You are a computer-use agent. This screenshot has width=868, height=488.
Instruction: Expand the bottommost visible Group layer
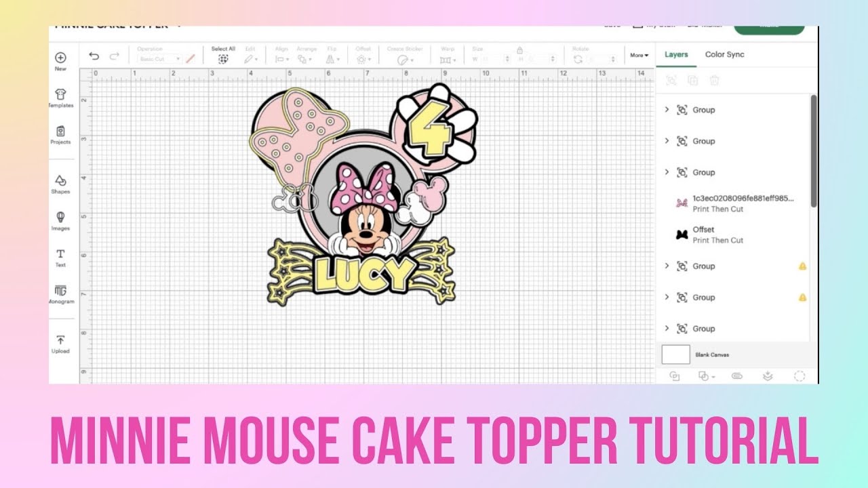(667, 328)
